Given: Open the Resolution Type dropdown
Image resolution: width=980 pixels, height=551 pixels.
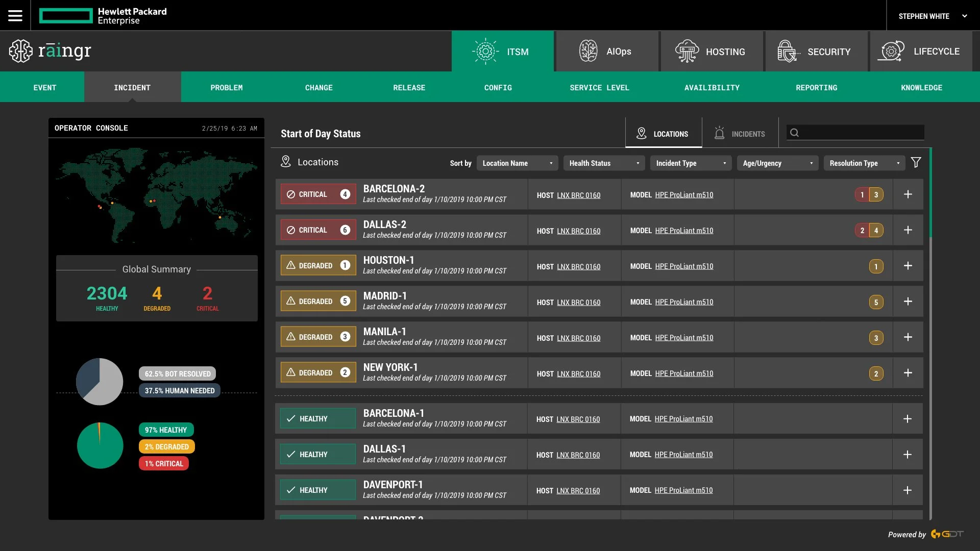Looking at the screenshot, I should [x=864, y=163].
